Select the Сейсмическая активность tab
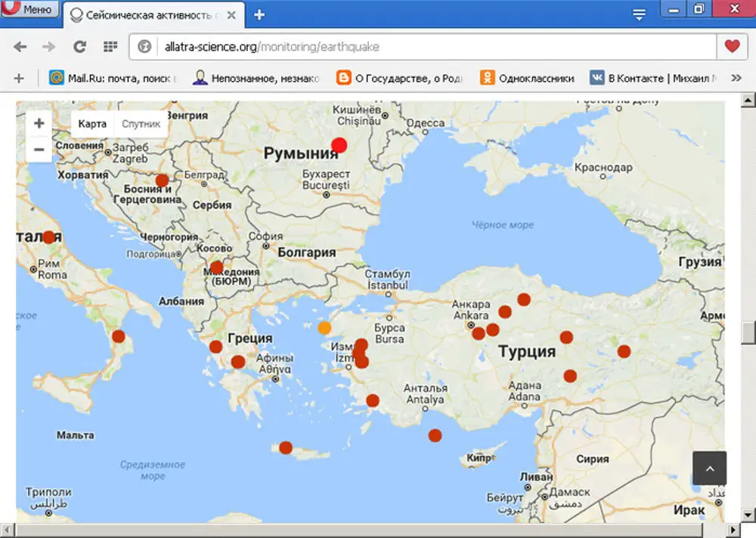The height and width of the screenshot is (538, 756). point(151,14)
